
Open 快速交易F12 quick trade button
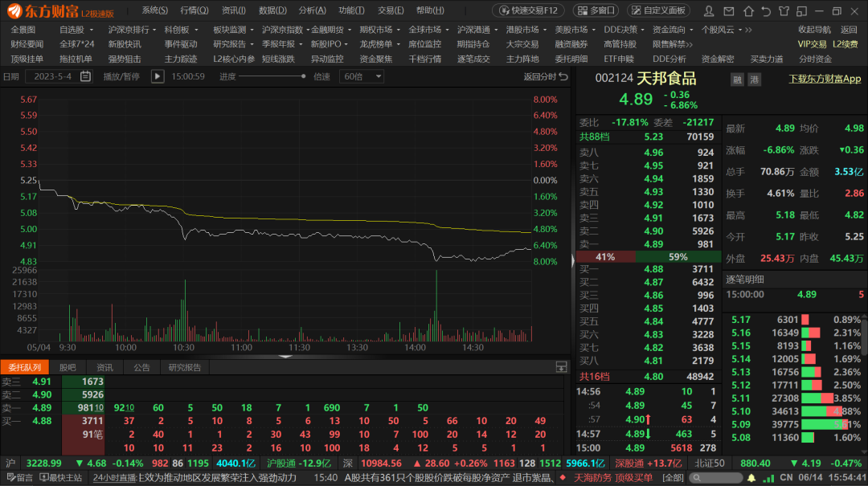[x=528, y=10]
